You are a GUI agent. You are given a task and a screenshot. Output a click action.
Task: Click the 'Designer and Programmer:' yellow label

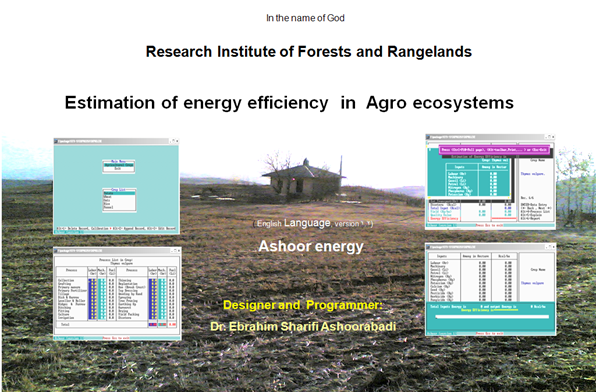click(303, 305)
